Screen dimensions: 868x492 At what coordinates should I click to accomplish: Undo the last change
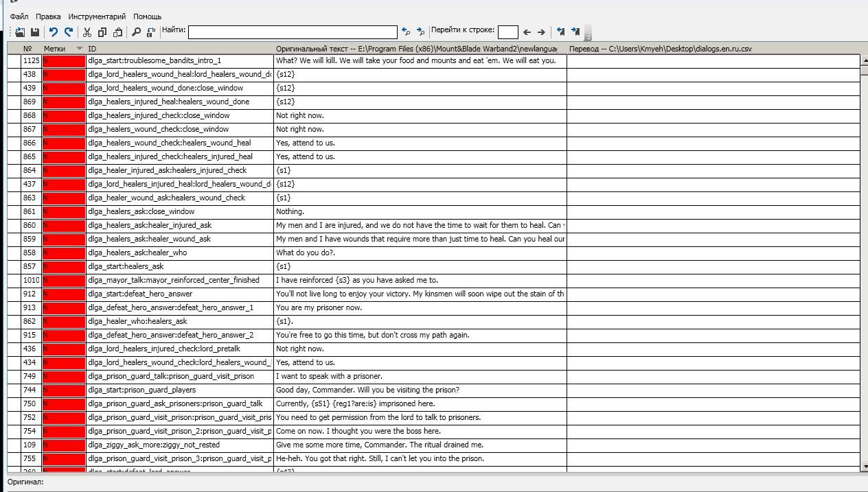54,32
